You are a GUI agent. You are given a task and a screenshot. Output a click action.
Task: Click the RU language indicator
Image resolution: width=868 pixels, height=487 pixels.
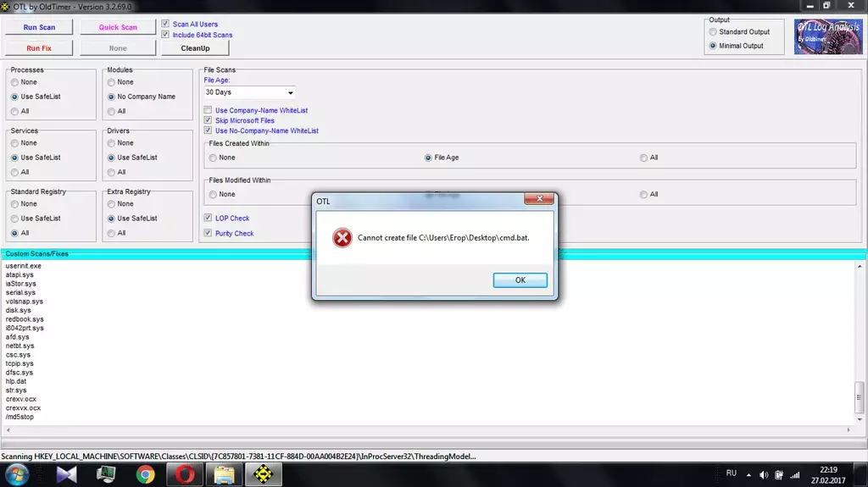point(732,473)
